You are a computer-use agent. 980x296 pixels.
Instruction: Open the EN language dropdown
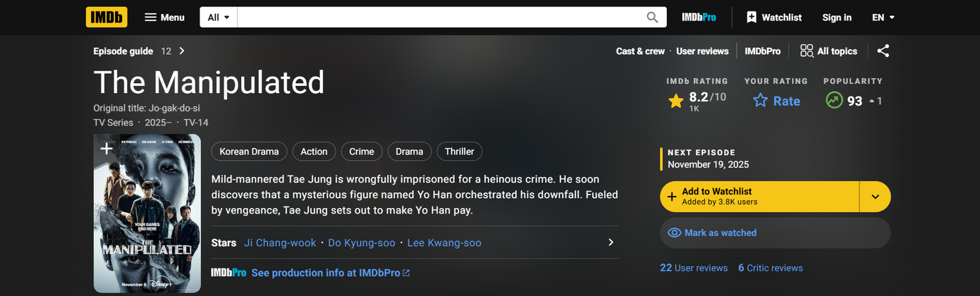point(883,17)
